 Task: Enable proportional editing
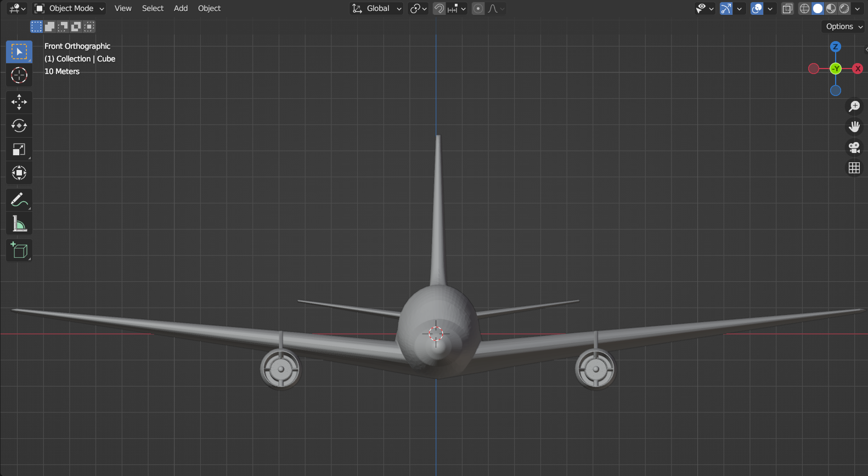(478, 9)
